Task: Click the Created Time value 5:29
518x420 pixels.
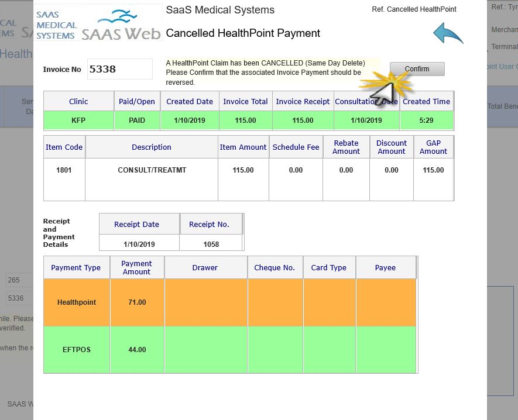Action: click(426, 120)
